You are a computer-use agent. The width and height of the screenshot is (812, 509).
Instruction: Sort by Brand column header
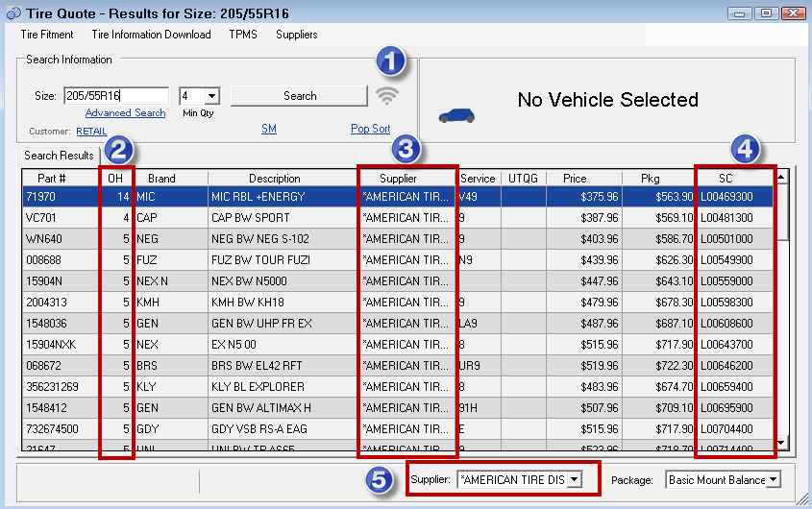click(161, 179)
